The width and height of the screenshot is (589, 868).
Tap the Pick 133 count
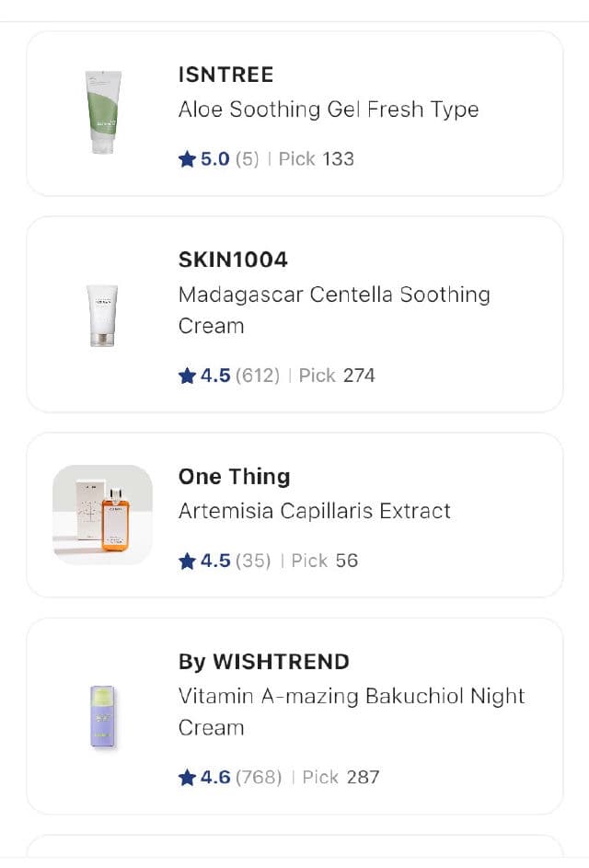317,159
